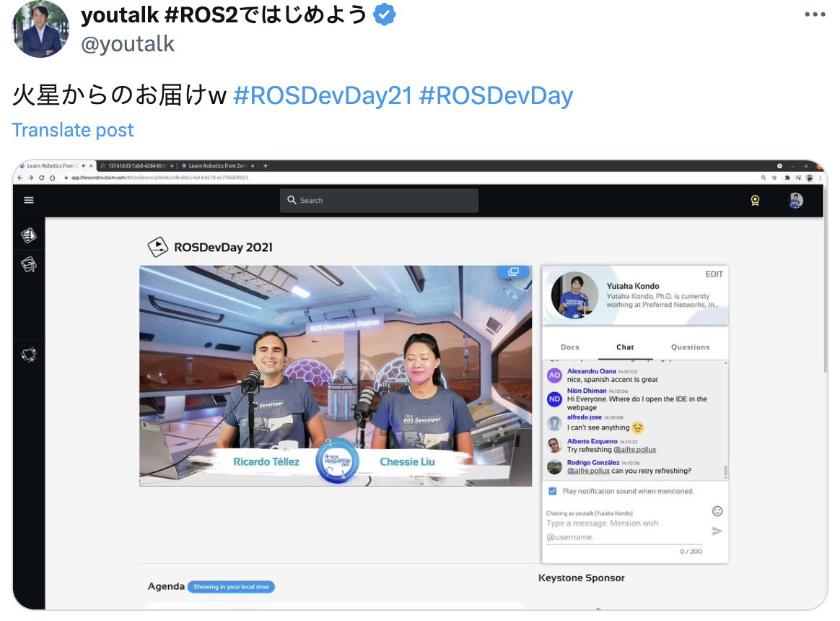The width and height of the screenshot is (840, 621).
Task: Toggle the play notification sound checkbox
Action: pyautogui.click(x=553, y=491)
